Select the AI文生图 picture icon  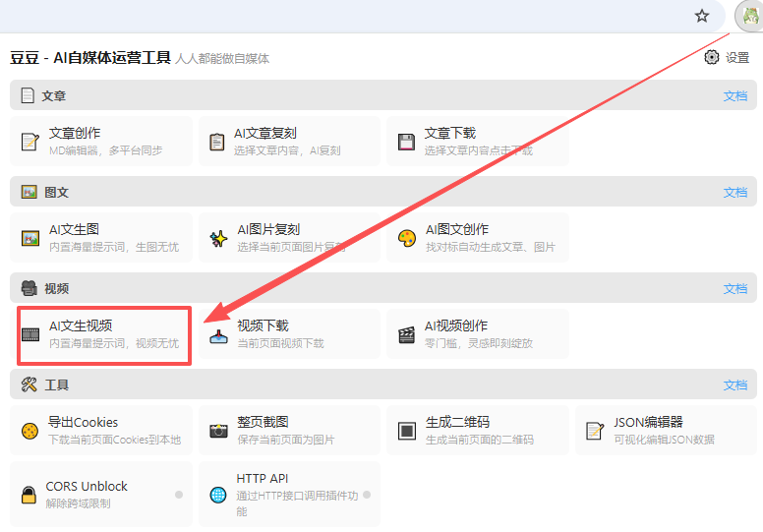pyautogui.click(x=30, y=238)
